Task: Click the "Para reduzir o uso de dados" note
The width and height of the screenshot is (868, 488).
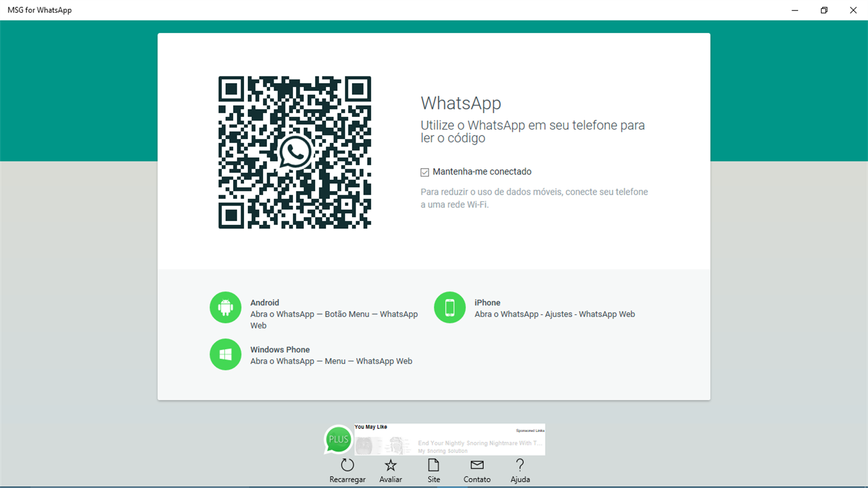Action: click(534, 198)
